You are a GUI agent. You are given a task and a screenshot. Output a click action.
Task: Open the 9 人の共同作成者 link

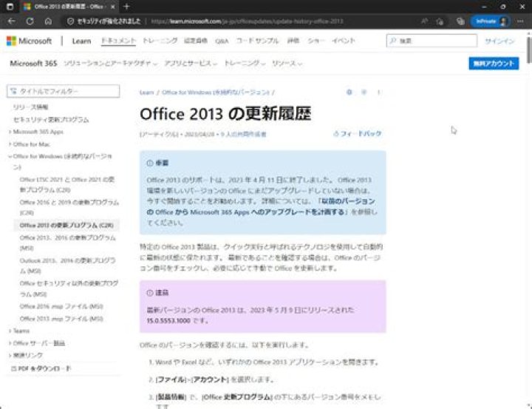point(243,134)
